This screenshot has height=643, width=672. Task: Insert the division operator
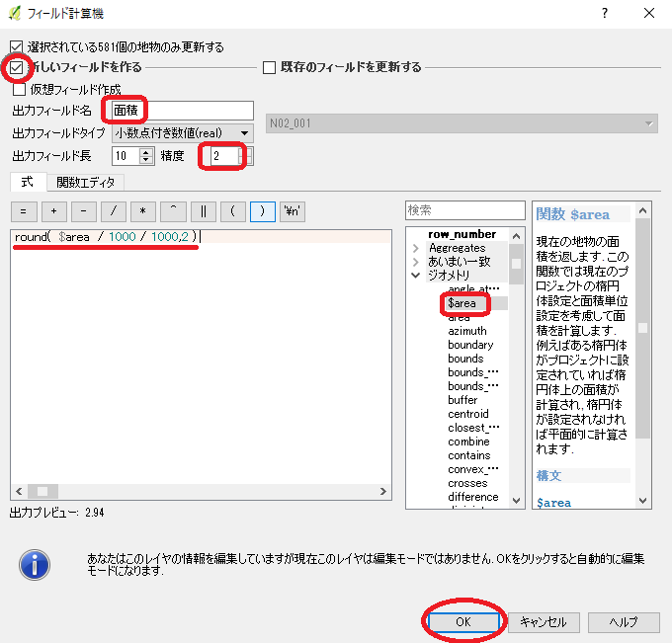click(x=114, y=211)
